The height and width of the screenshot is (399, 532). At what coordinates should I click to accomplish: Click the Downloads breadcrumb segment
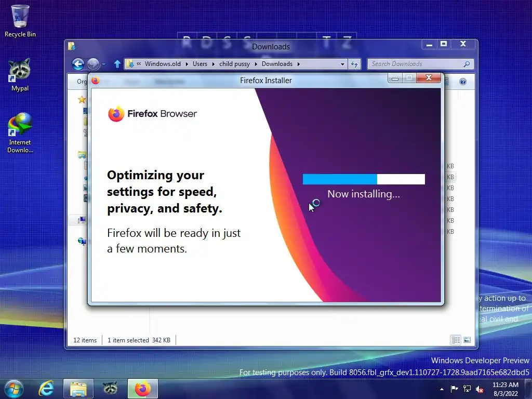pos(277,64)
